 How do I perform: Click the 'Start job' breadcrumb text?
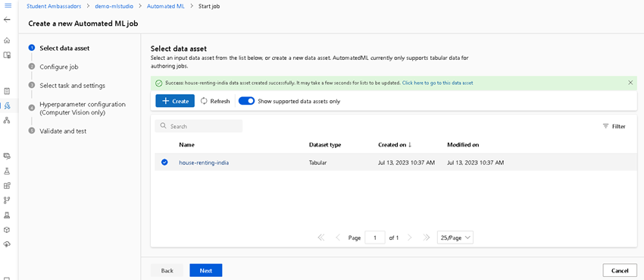[209, 6]
